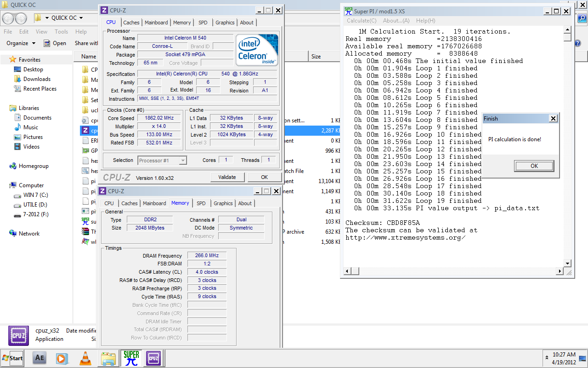Click DRAM Frequency value 266.0 MHz
This screenshot has width=588, height=368.
click(x=207, y=255)
